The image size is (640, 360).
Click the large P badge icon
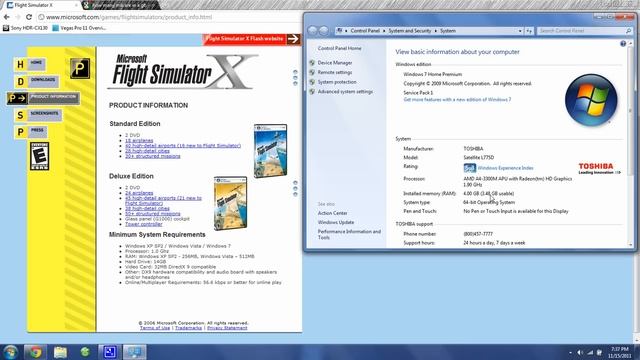click(x=80, y=68)
